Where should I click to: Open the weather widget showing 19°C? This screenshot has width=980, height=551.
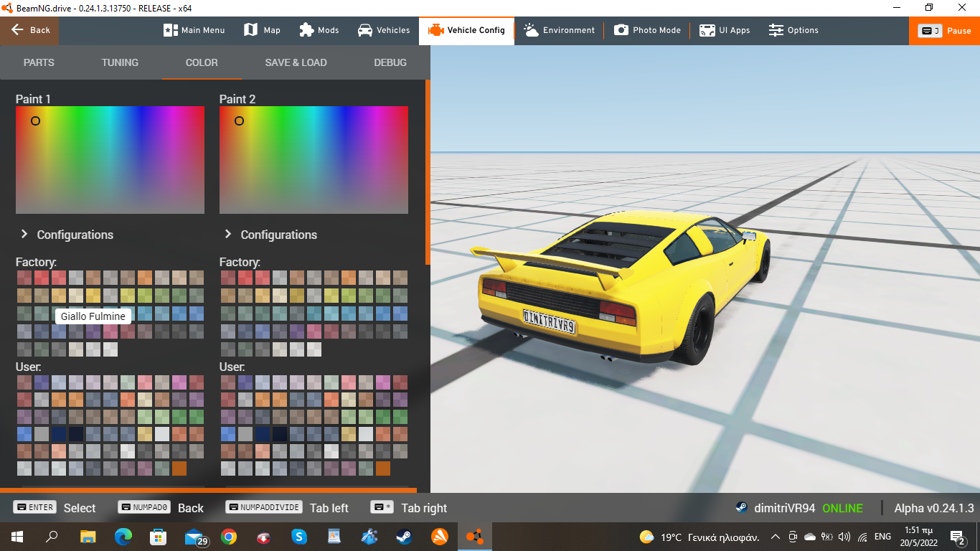(699, 537)
